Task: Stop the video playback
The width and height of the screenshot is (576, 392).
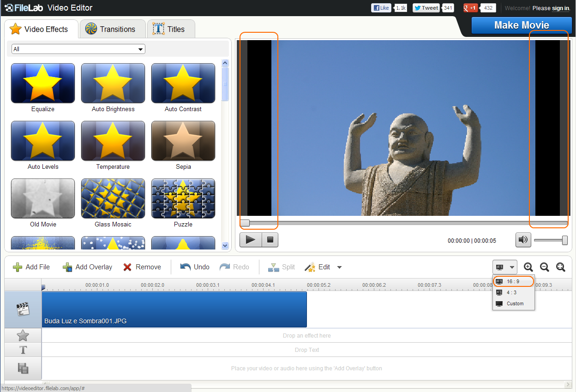Action: tap(270, 240)
